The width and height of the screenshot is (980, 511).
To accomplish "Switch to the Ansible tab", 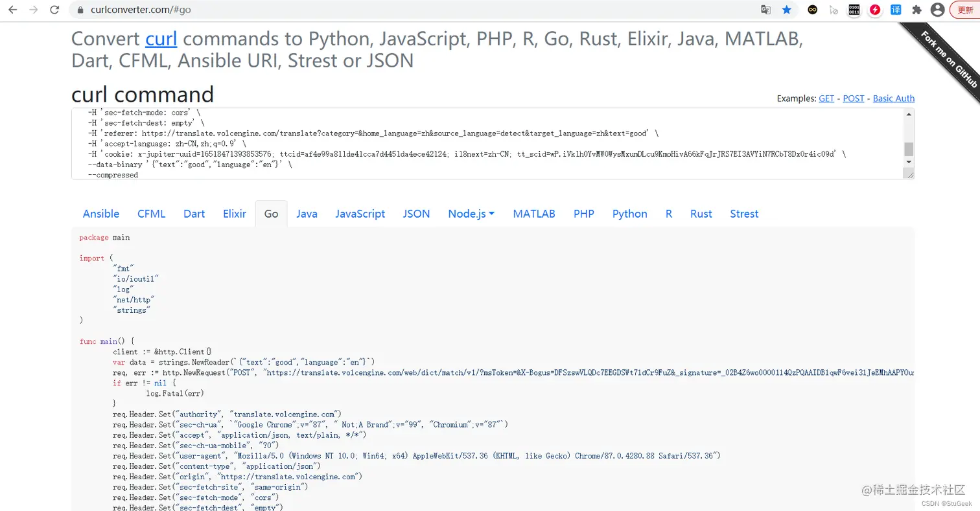I will coord(101,214).
